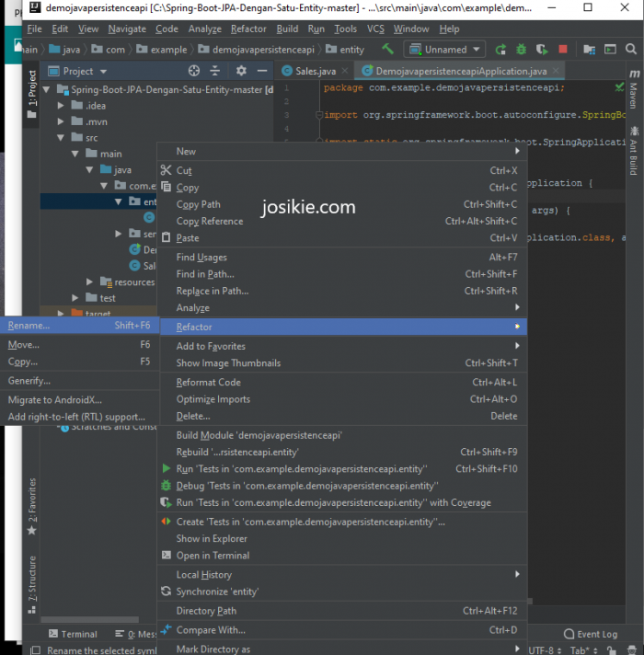Expand the .mvn folder

pos(61,121)
